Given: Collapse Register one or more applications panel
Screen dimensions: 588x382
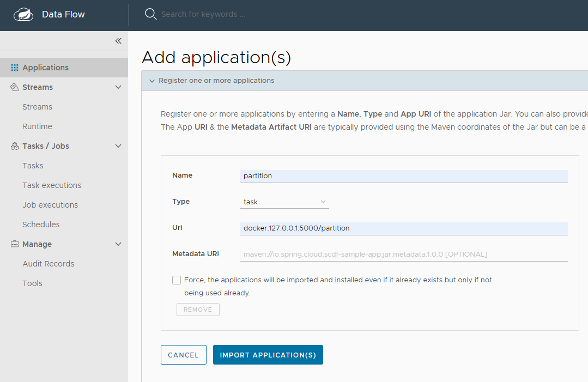Looking at the screenshot, I should (x=152, y=81).
